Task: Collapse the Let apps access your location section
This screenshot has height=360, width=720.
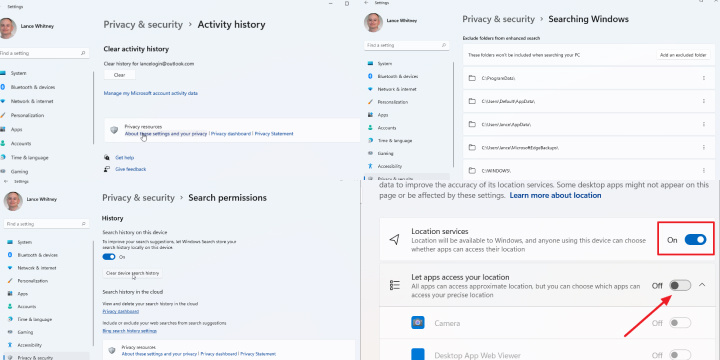Action: tap(702, 285)
